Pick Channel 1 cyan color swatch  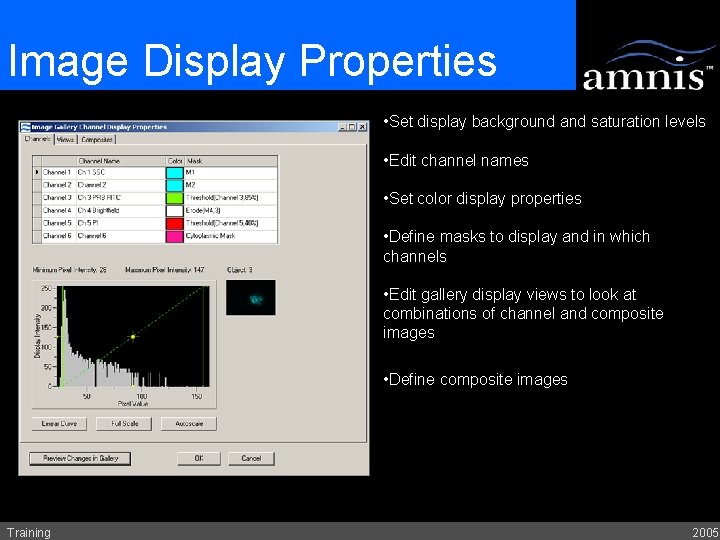[174, 173]
